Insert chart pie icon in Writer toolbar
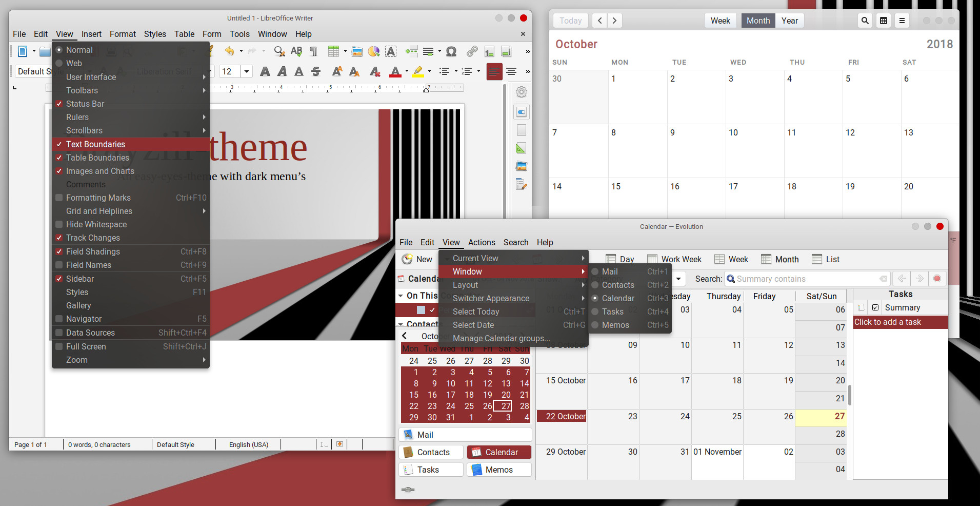This screenshot has height=506, width=980. point(374,51)
